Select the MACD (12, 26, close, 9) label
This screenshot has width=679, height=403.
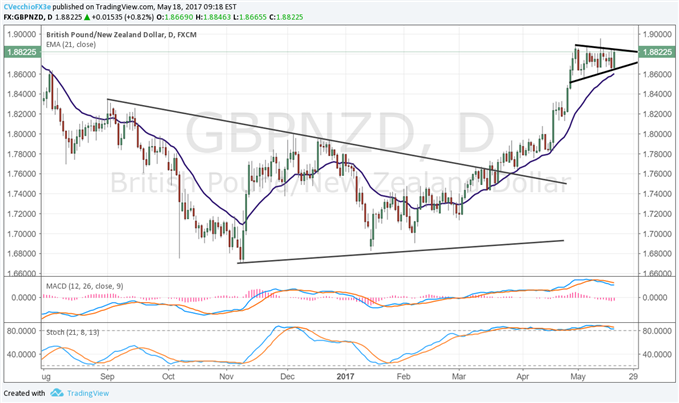84,286
